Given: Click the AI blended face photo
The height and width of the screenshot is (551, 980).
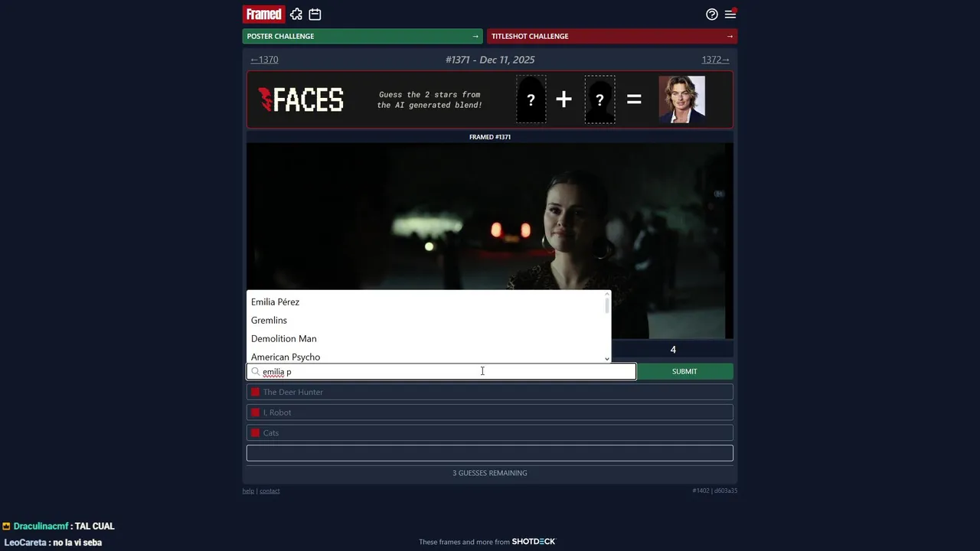Looking at the screenshot, I should click(x=681, y=99).
